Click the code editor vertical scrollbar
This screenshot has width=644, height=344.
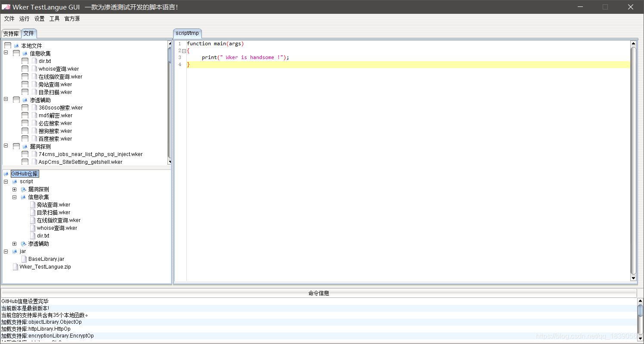pyautogui.click(x=633, y=160)
